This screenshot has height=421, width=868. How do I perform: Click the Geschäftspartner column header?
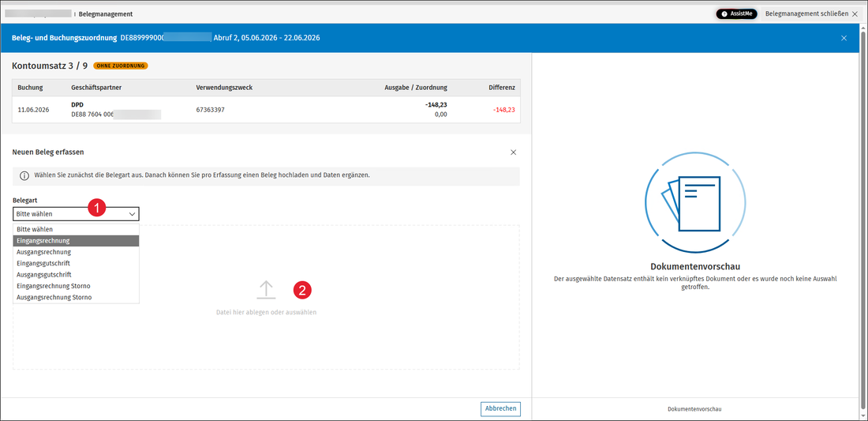pos(96,88)
